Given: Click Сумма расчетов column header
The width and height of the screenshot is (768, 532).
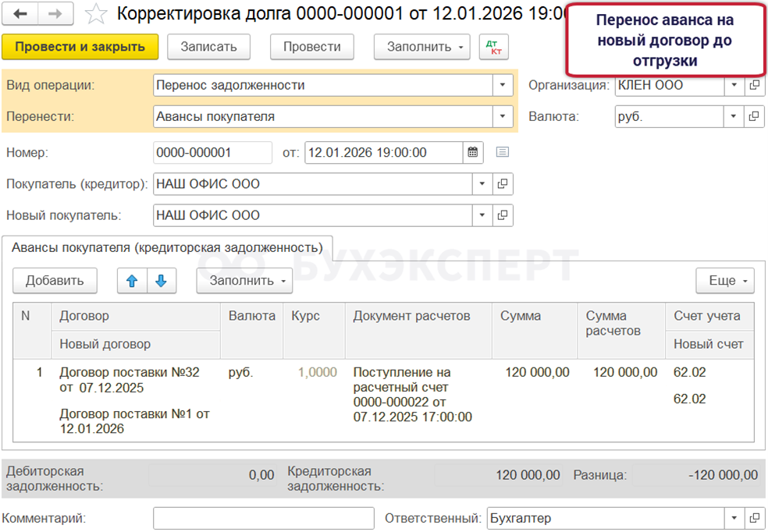Looking at the screenshot, I should [621, 331].
